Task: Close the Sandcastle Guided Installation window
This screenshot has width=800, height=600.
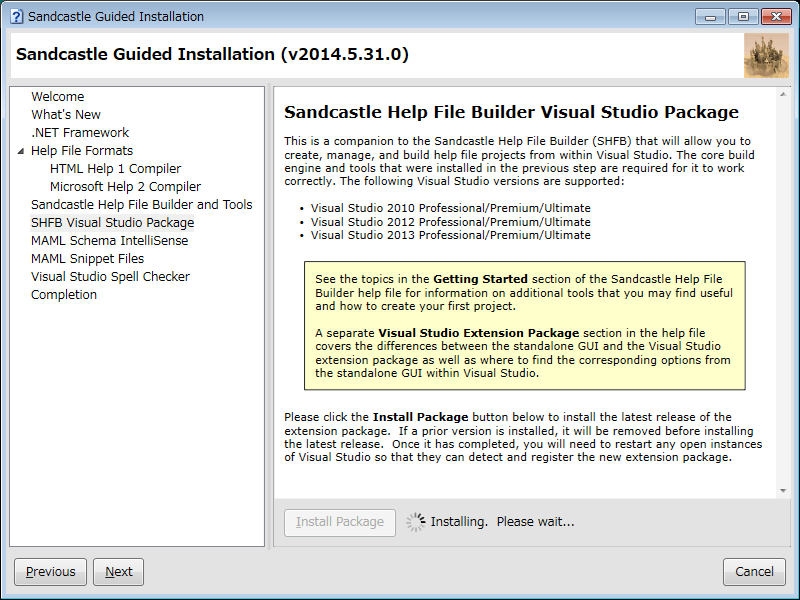Action: [x=776, y=17]
